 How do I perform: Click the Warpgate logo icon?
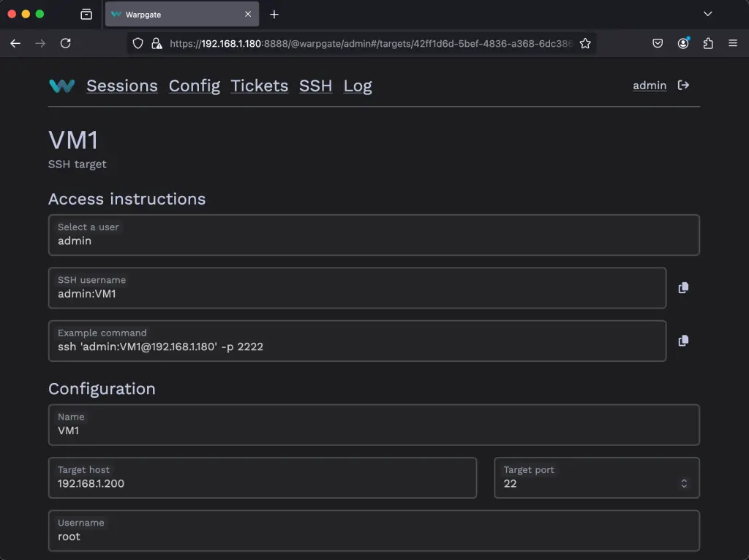point(61,86)
